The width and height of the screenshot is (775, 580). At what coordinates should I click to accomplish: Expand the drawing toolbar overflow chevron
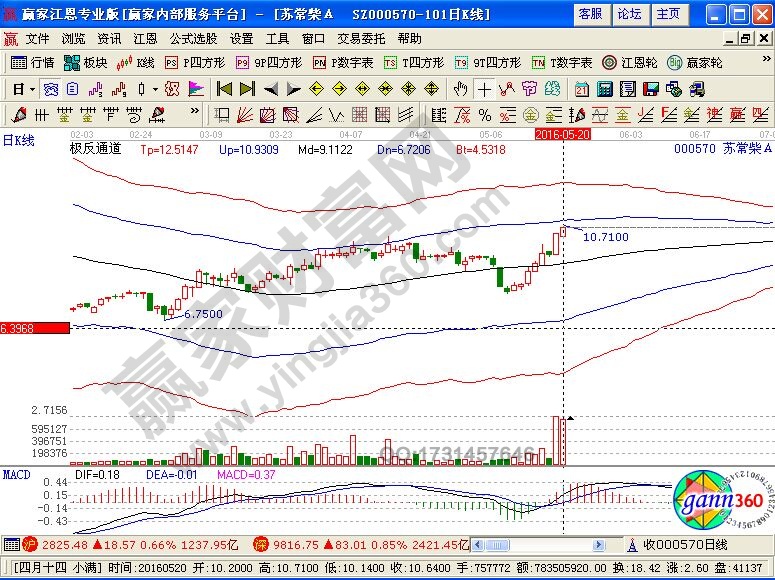tap(195, 113)
